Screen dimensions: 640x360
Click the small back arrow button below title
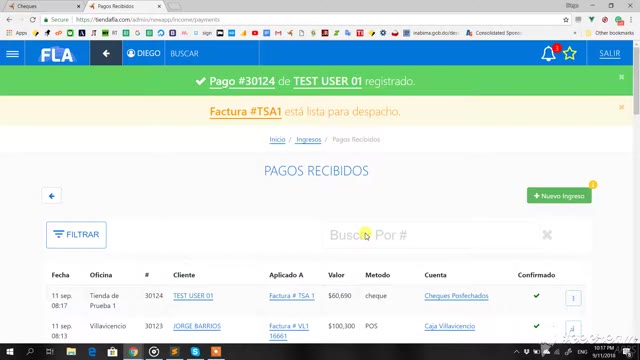point(51,196)
